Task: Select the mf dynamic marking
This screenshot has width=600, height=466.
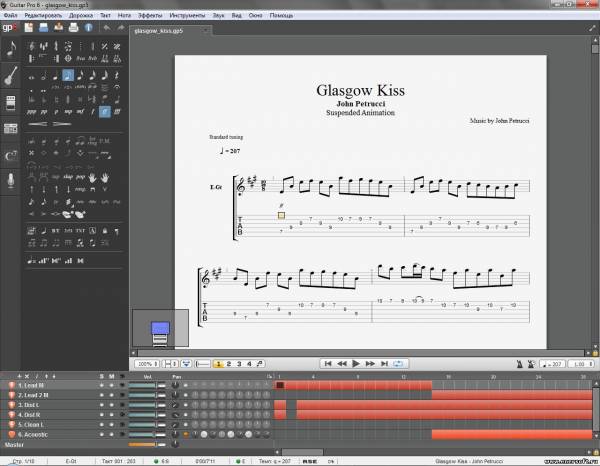Action: pos(80,112)
